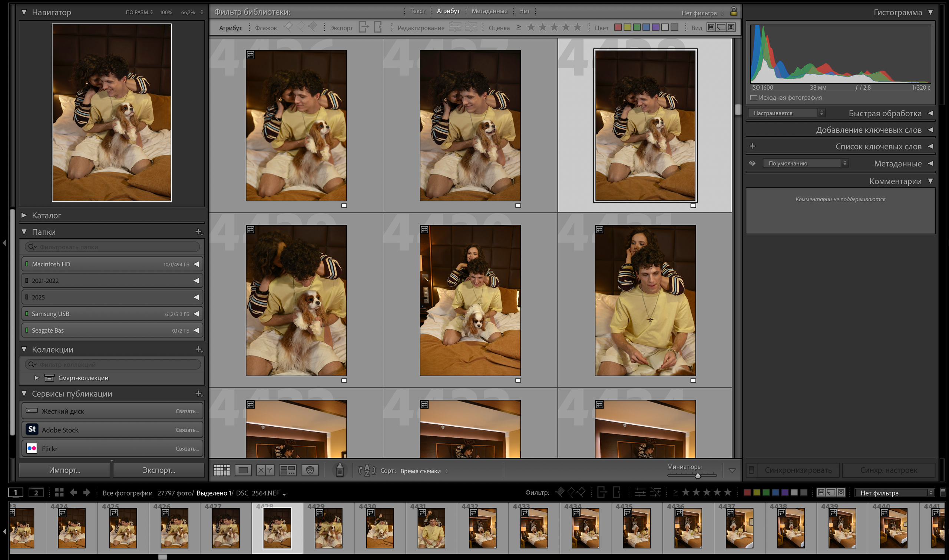Image resolution: width=949 pixels, height=560 pixels.
Task: Expand the Каталог panel
Action: (24, 216)
